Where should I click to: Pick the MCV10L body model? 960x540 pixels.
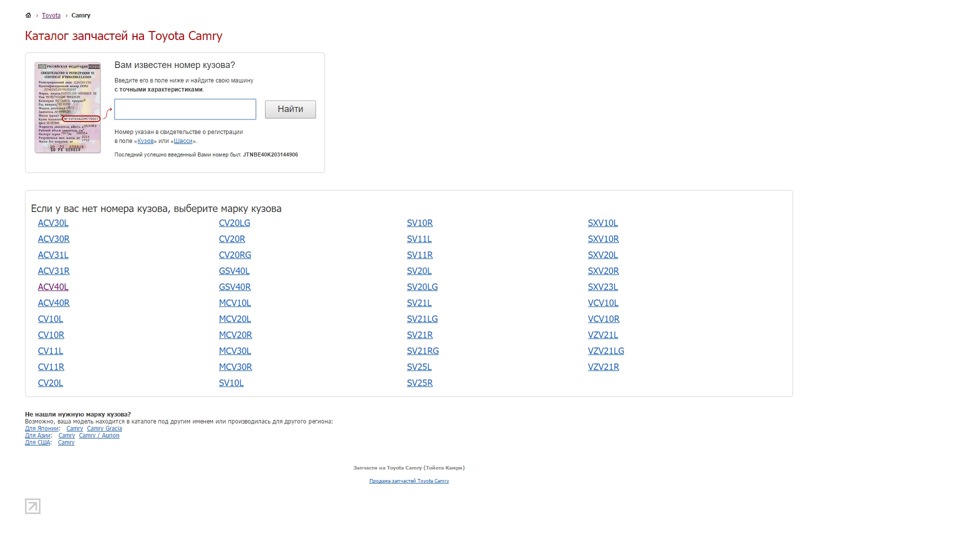(x=235, y=302)
